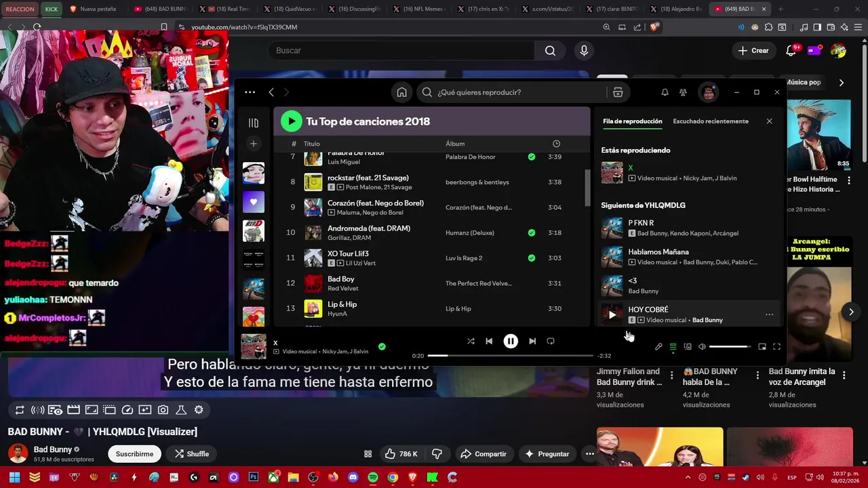Skip to next track in Spotify
This screenshot has width=868, height=488.
point(532,341)
